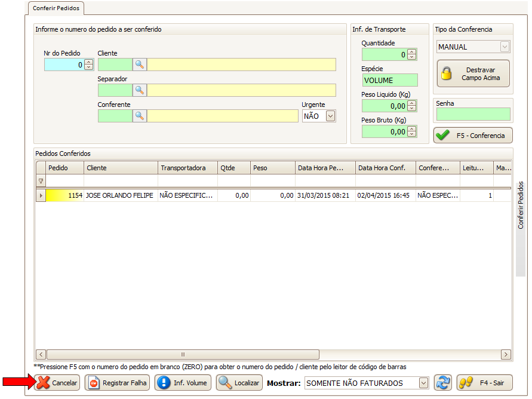Expand the Tipo da Conferencia combo box
532x399 pixels.
(505, 47)
